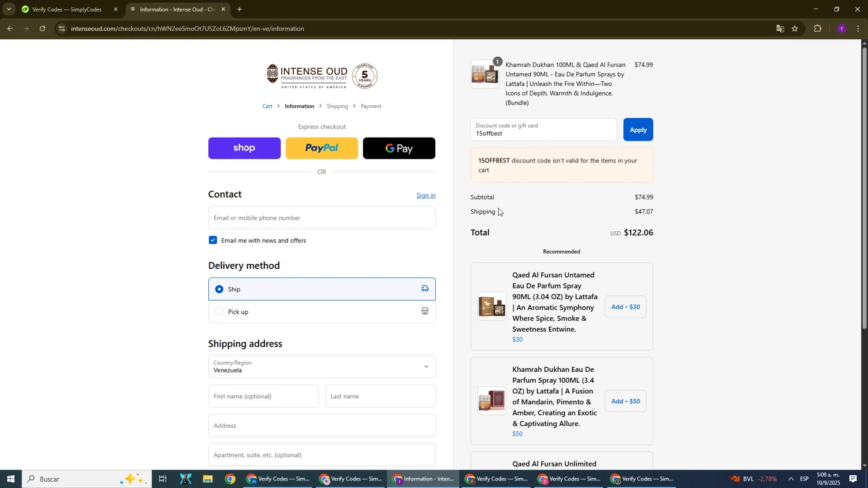
Task: Click the bundle product thumbnail
Action: point(485,75)
